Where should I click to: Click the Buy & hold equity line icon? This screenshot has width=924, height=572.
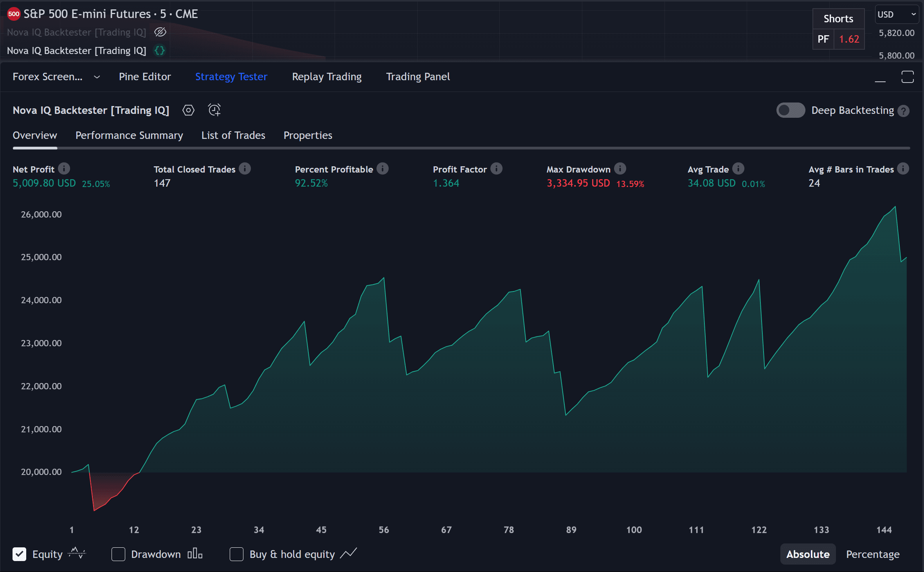click(348, 553)
